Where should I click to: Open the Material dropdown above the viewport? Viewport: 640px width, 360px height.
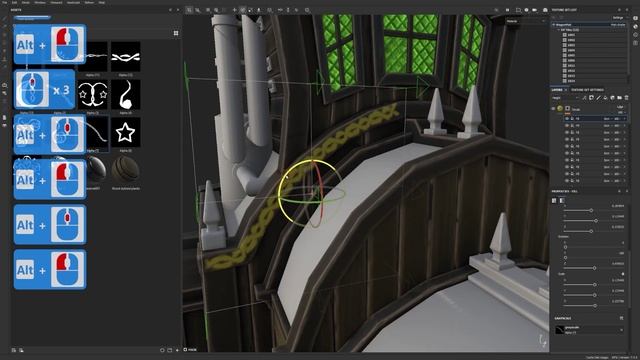click(x=526, y=21)
